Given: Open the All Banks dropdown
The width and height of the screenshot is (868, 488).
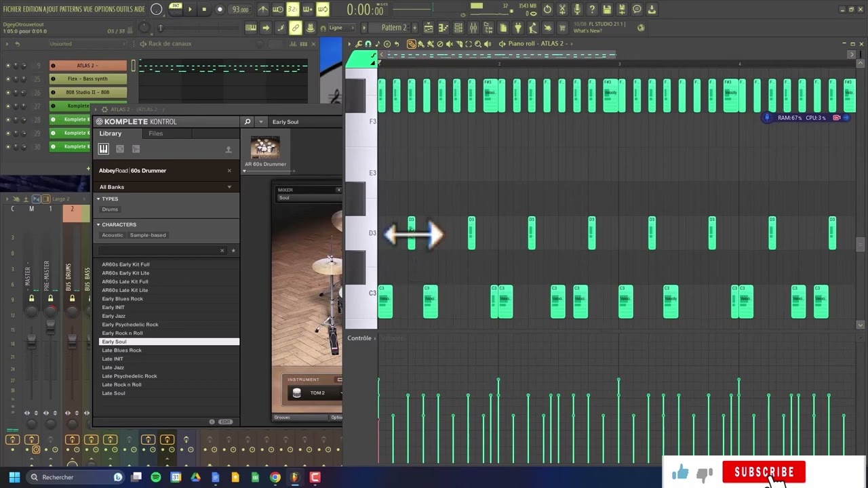Looking at the screenshot, I should [x=166, y=187].
